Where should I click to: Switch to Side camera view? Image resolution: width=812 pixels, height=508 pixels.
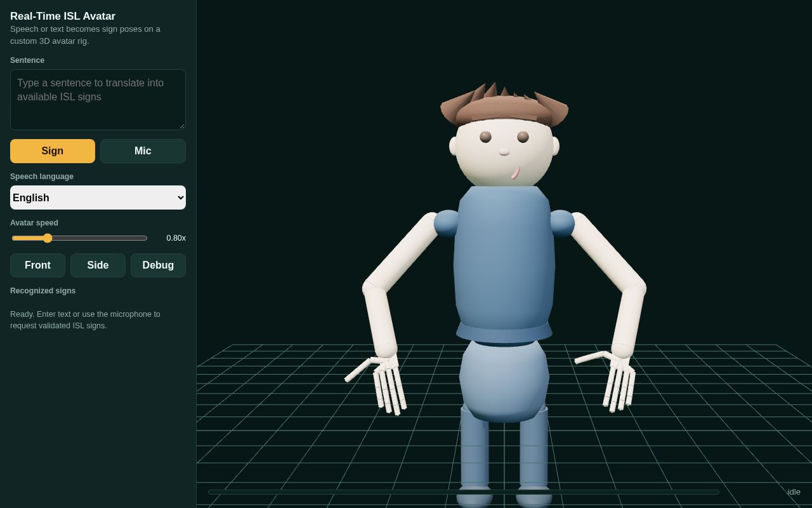(98, 265)
